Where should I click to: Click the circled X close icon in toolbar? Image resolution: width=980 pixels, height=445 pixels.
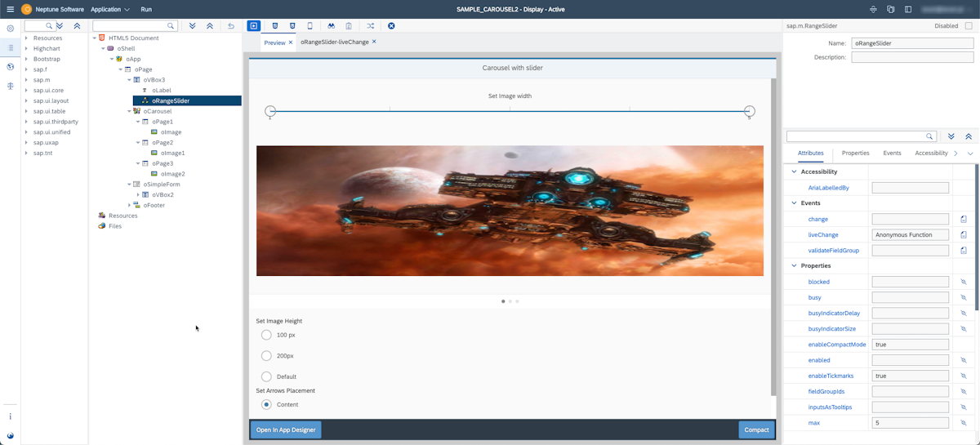391,26
